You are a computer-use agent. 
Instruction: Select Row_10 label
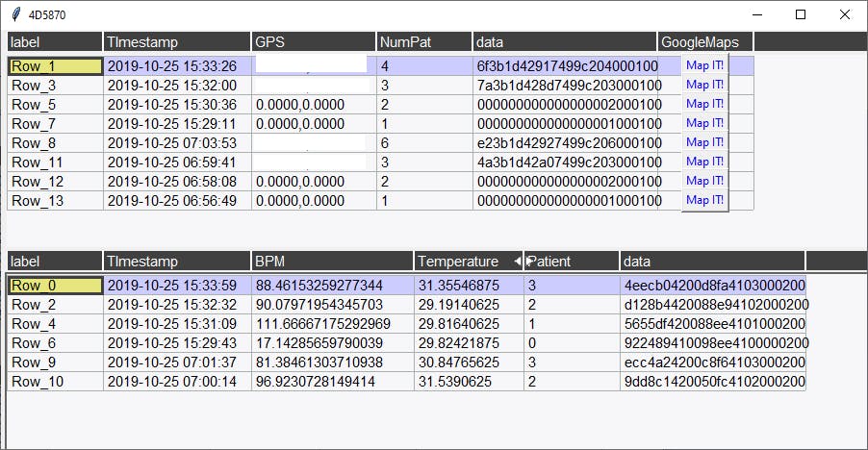[x=56, y=382]
